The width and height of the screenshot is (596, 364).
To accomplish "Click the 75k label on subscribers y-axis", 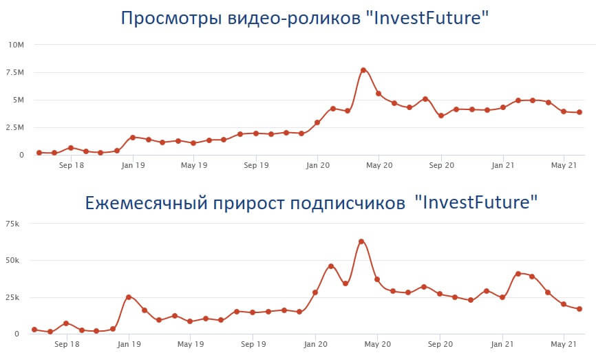I will click(x=12, y=224).
